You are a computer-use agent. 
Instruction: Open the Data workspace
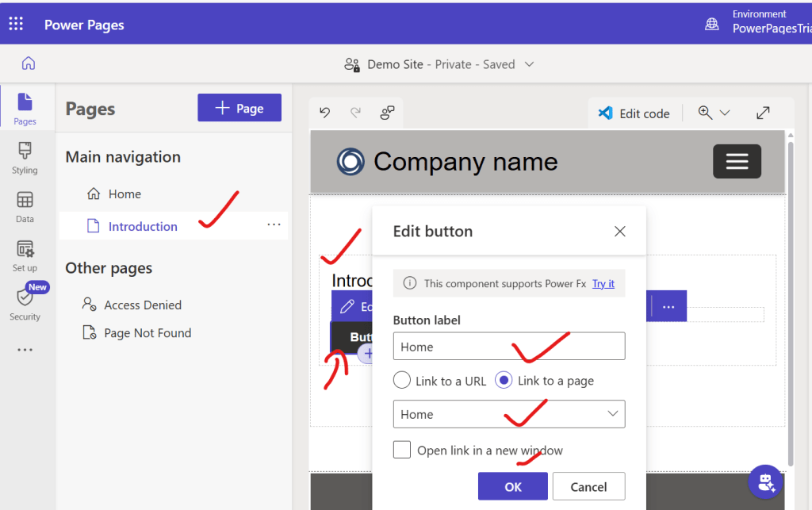[x=25, y=206]
